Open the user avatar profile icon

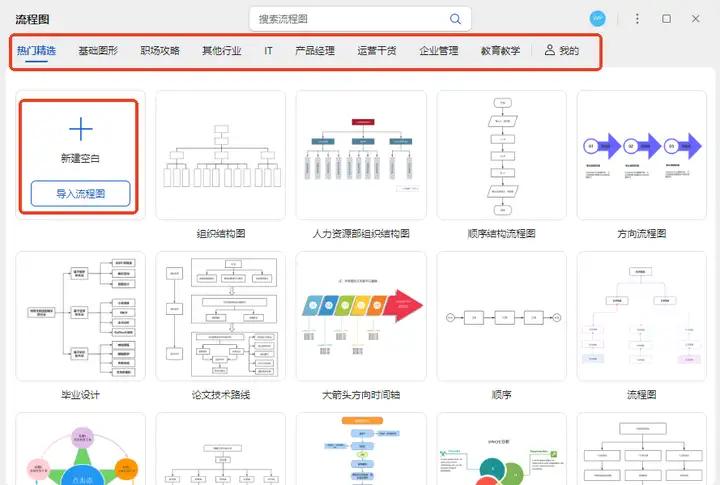pos(598,19)
